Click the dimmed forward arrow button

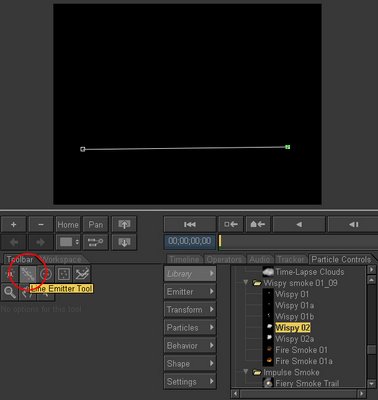[x=41, y=242]
